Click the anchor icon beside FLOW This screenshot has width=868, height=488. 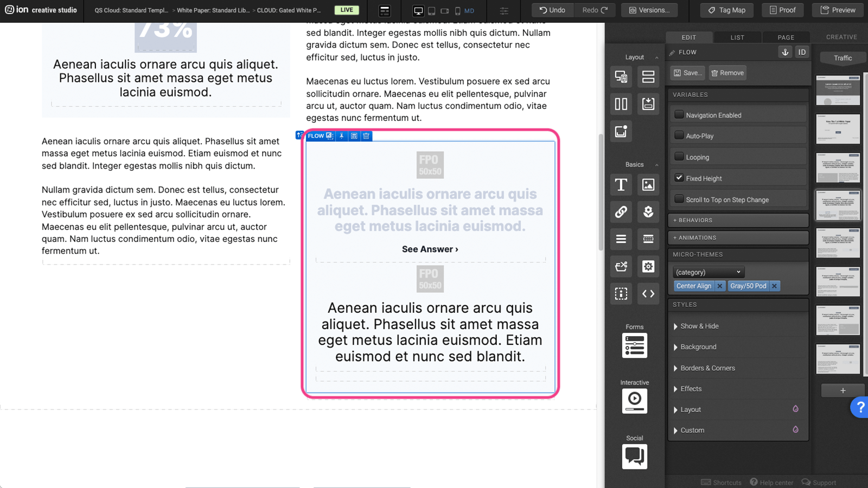click(784, 52)
